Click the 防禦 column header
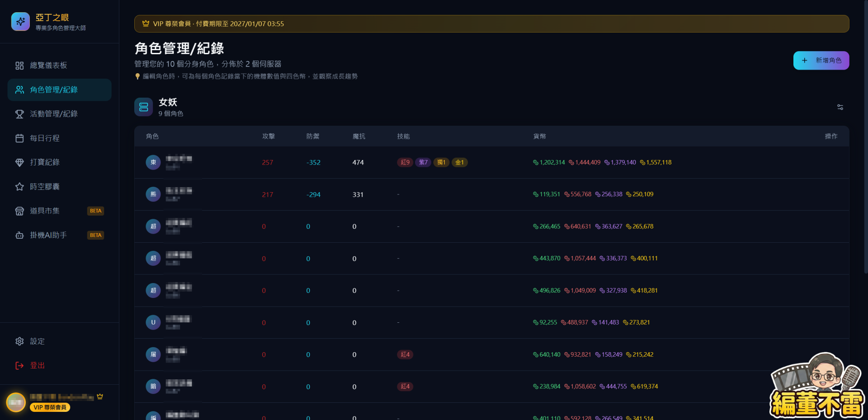This screenshot has height=420, width=868. pos(313,136)
